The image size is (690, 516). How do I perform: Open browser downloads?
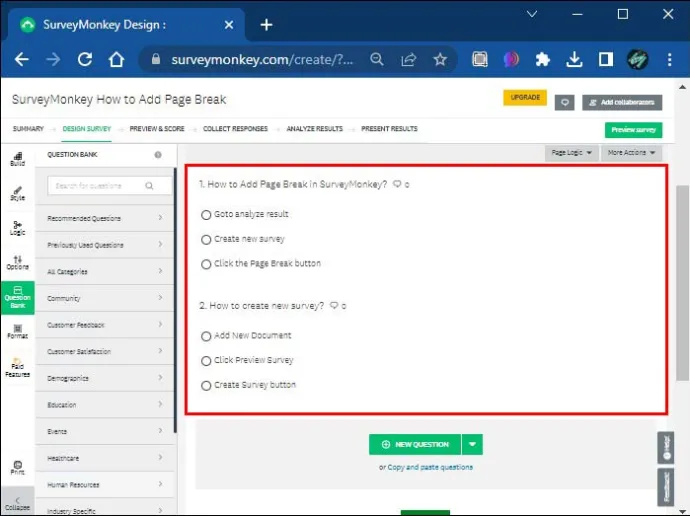point(574,59)
